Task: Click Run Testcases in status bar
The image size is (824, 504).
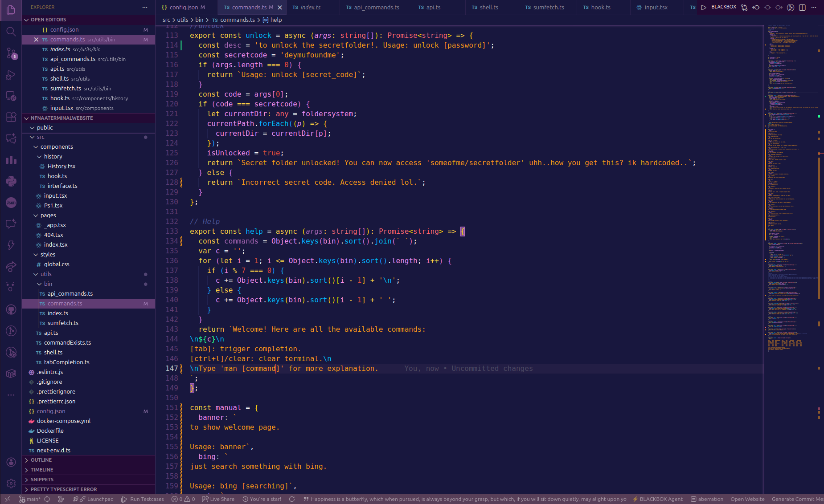Action: (x=143, y=499)
